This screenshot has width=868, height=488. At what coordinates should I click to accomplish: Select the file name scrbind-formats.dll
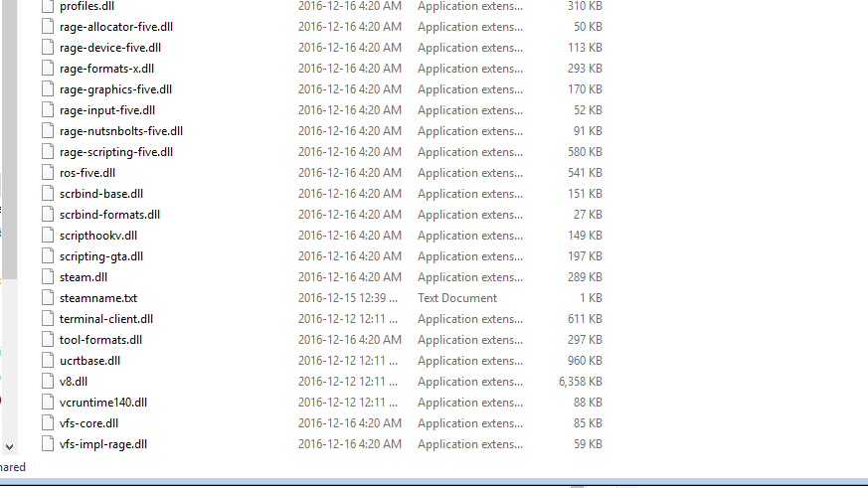(109, 215)
